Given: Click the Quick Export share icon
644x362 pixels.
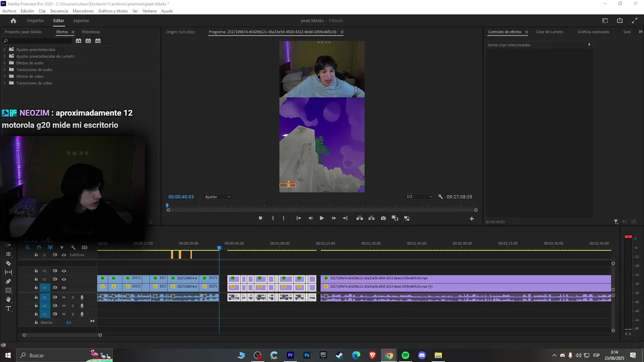Looking at the screenshot, I should pyautogui.click(x=620, y=21).
